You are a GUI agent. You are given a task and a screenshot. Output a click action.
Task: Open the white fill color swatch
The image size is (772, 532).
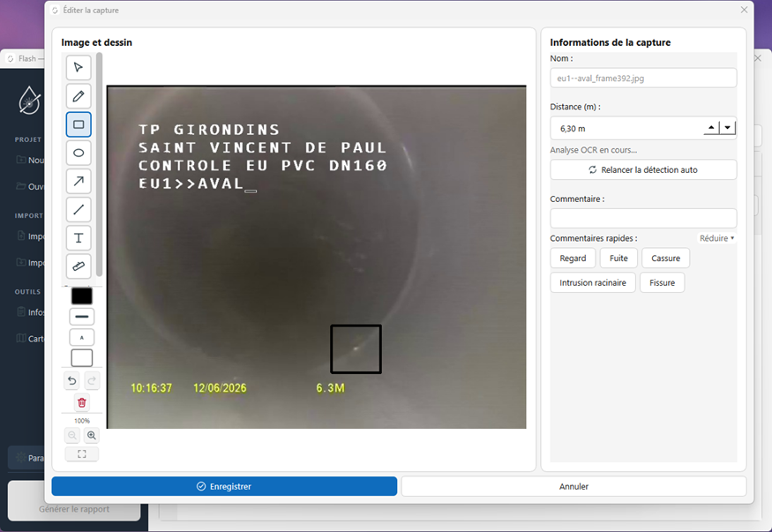point(82,358)
